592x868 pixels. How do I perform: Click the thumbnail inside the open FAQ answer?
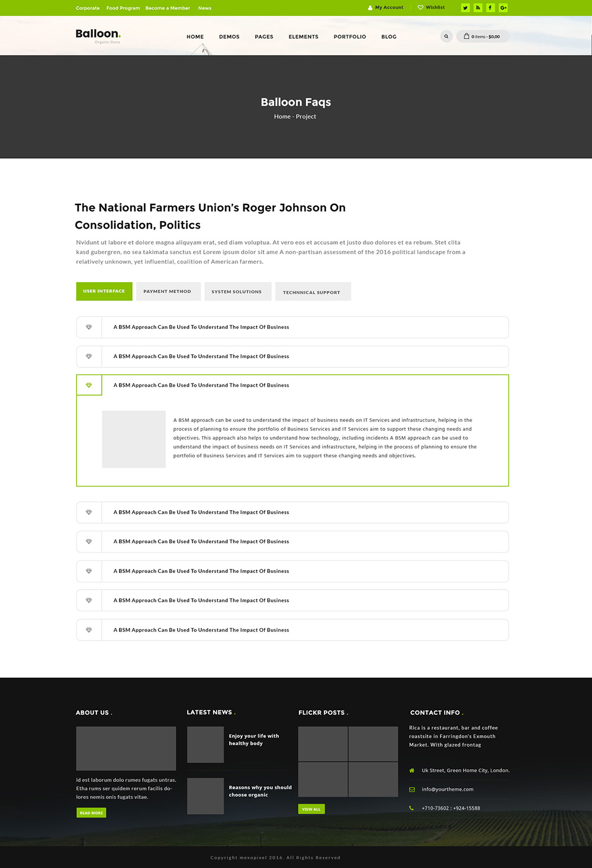coord(134,439)
